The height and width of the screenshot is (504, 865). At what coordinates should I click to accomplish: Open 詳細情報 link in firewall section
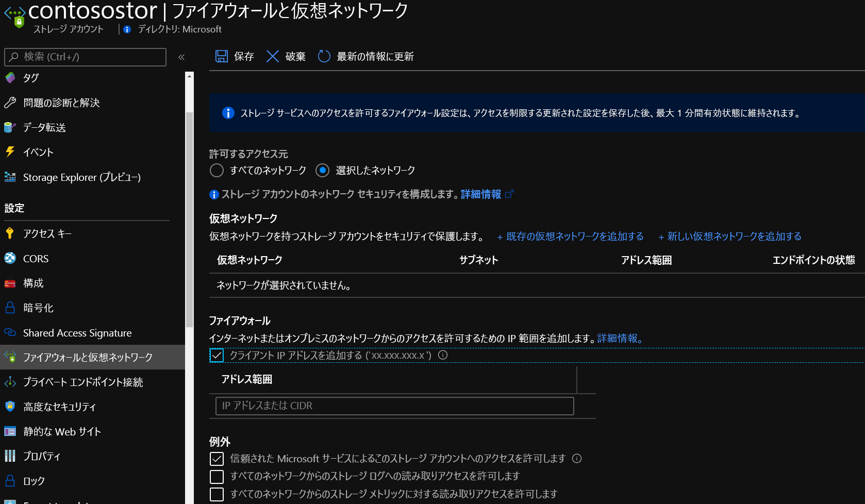click(x=620, y=338)
